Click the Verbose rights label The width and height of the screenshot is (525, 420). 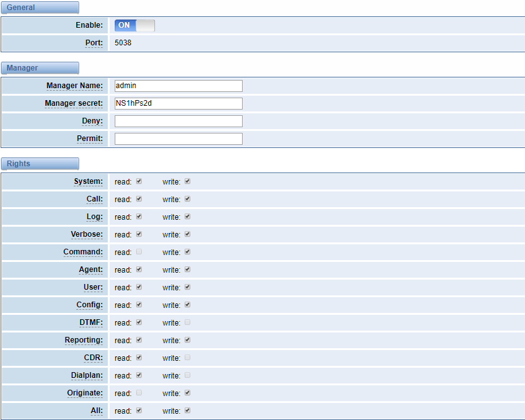click(87, 234)
